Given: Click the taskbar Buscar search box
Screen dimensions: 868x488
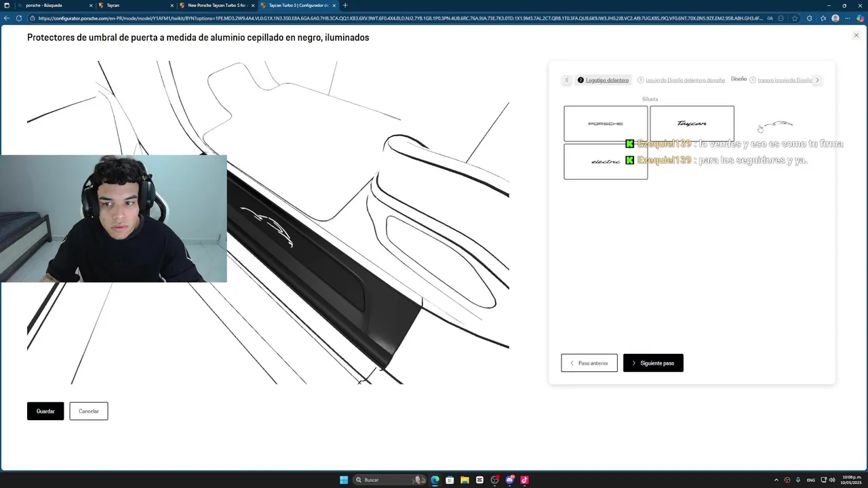Looking at the screenshot, I should [x=388, y=480].
